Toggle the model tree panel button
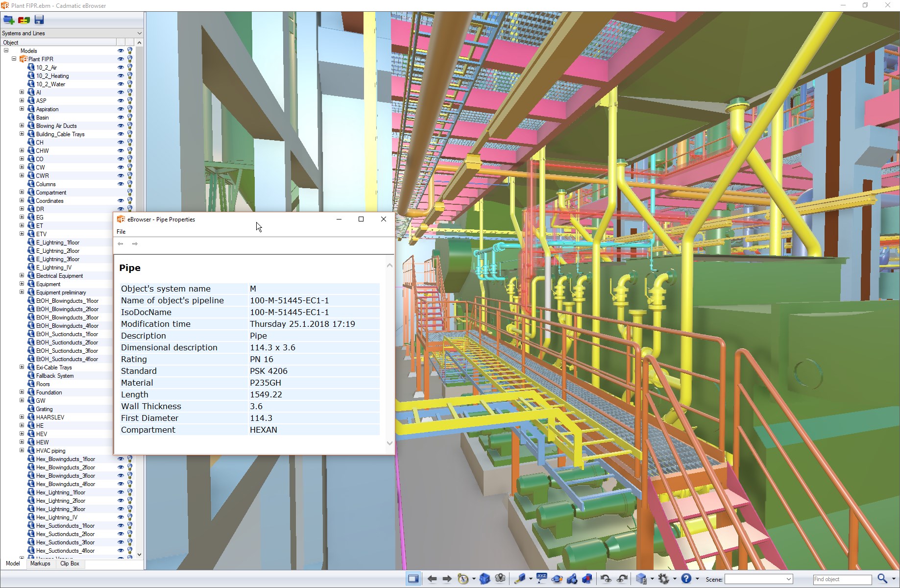900x588 pixels. pos(414,579)
